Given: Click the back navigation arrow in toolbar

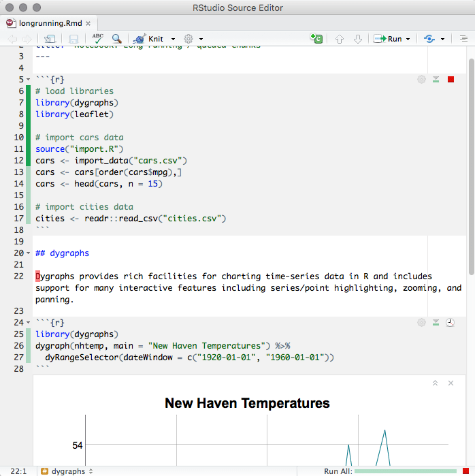Looking at the screenshot, I should [12, 39].
